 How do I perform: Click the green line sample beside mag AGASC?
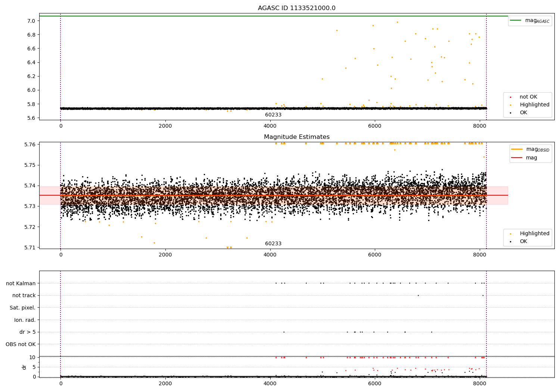pos(516,21)
